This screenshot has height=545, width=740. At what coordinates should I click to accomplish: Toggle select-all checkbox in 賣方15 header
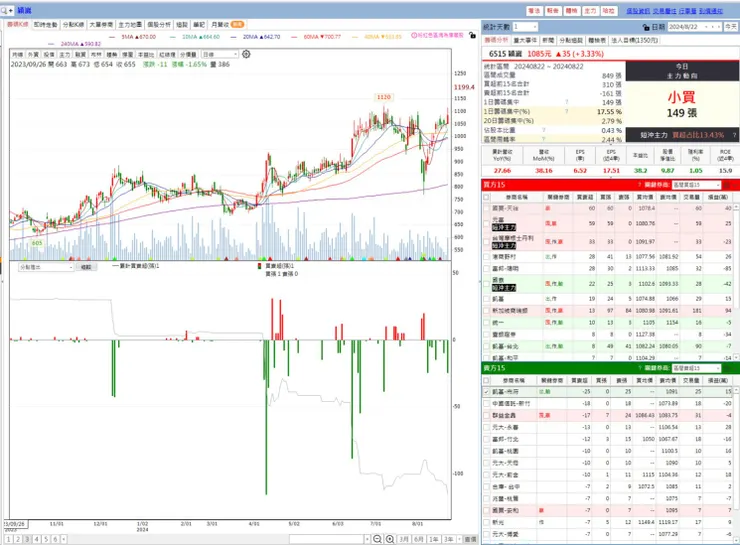pos(486,380)
